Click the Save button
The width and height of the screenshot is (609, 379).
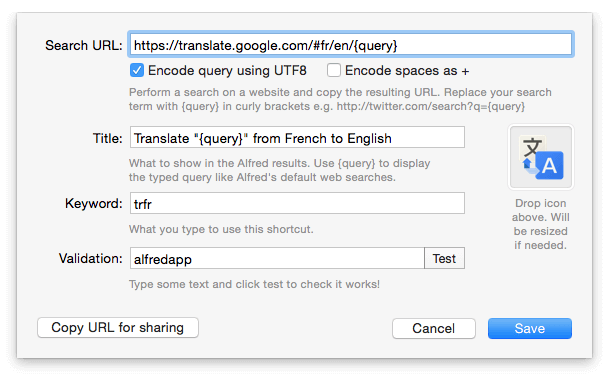tap(530, 329)
